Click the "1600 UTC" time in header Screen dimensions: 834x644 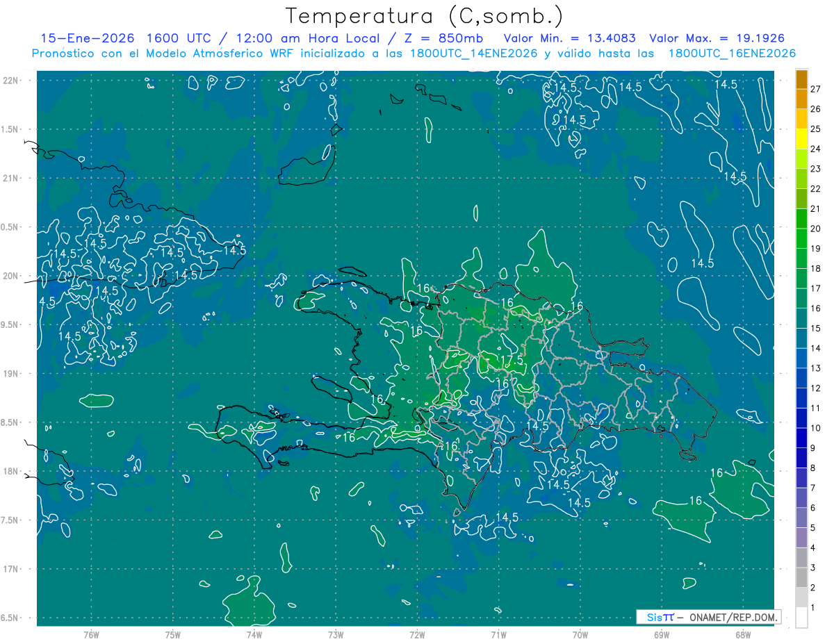pos(180,38)
